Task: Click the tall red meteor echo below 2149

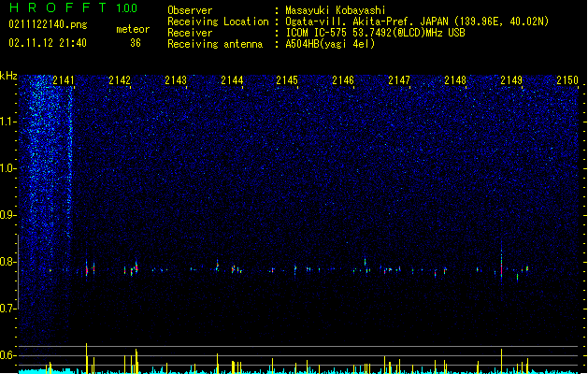Action: click(x=501, y=265)
